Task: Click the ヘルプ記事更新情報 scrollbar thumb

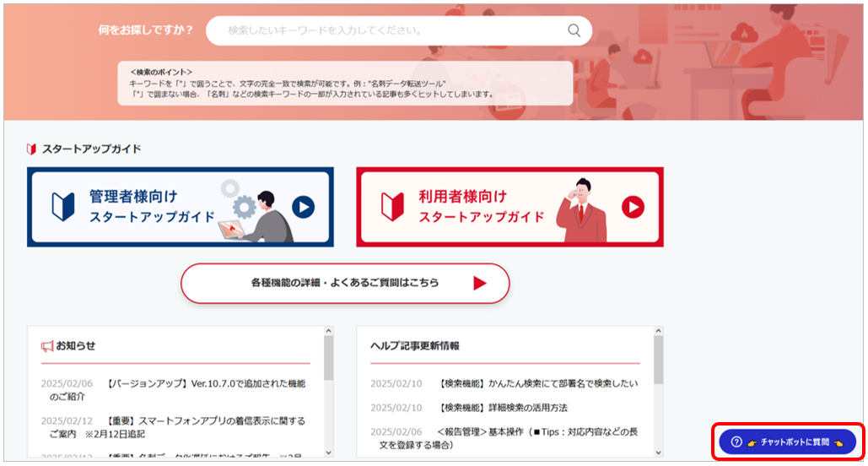Action: (658, 360)
